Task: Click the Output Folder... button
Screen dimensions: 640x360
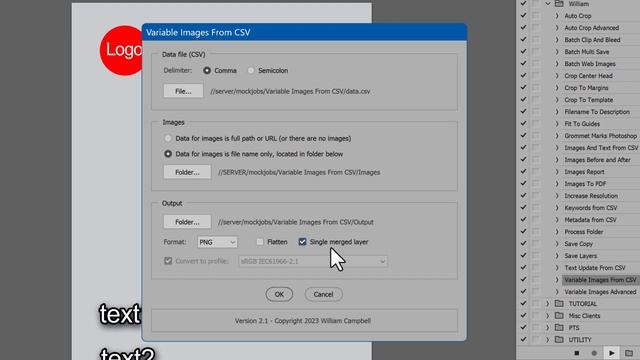Action: (187, 222)
